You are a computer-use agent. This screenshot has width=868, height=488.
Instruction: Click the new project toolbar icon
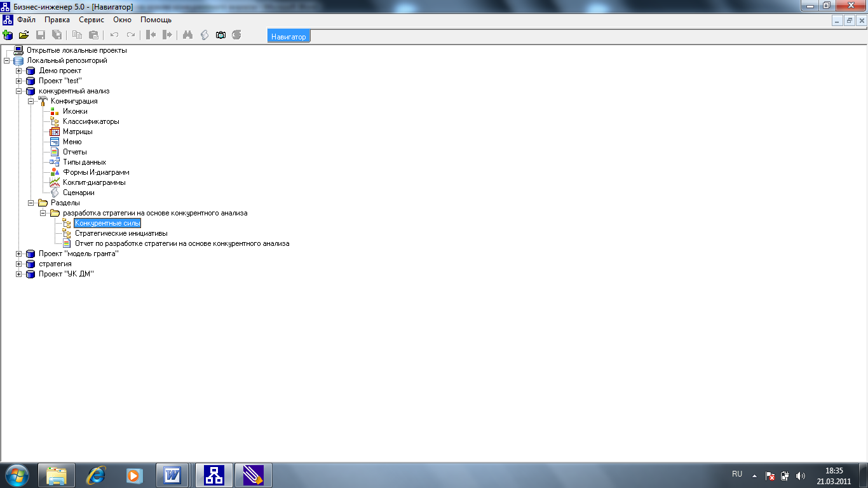coord(8,35)
